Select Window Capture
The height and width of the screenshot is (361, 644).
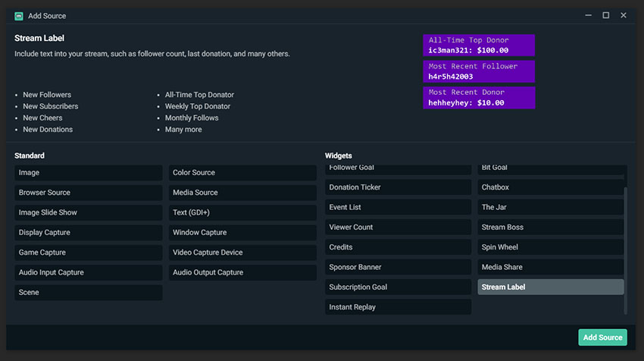point(242,232)
